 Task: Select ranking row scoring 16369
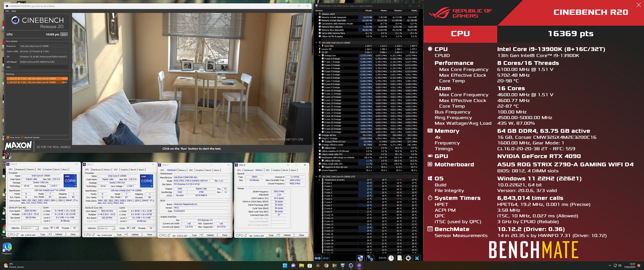click(x=37, y=79)
